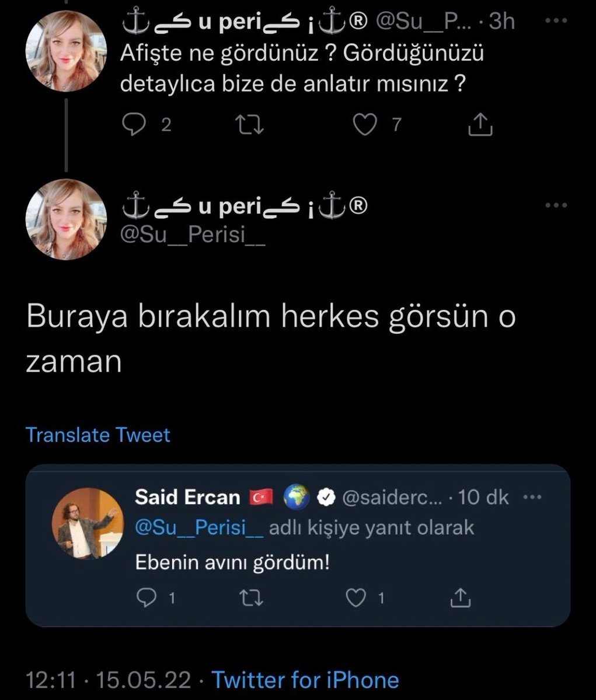The height and width of the screenshot is (700, 596).
Task: Share the top tweet
Action: click(x=482, y=124)
